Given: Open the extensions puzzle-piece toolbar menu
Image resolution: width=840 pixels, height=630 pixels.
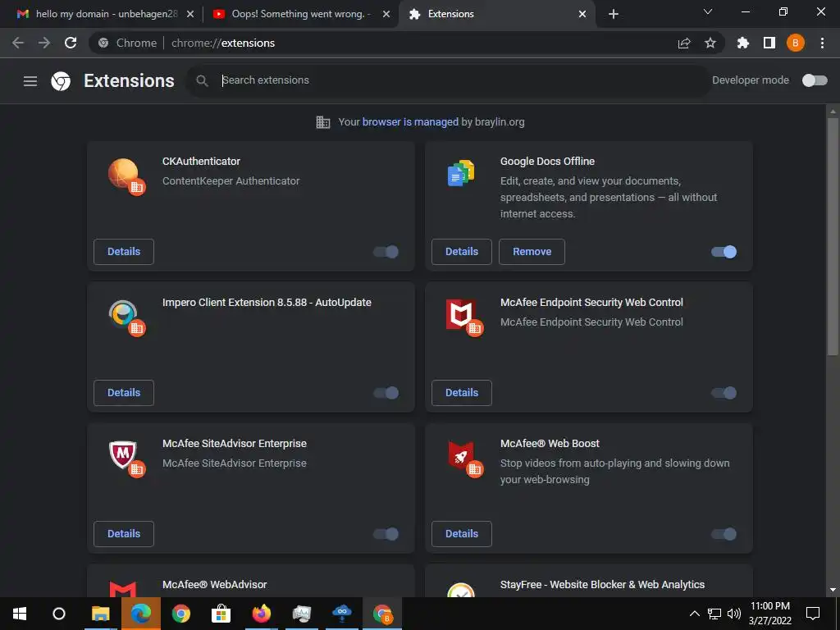Looking at the screenshot, I should [743, 43].
